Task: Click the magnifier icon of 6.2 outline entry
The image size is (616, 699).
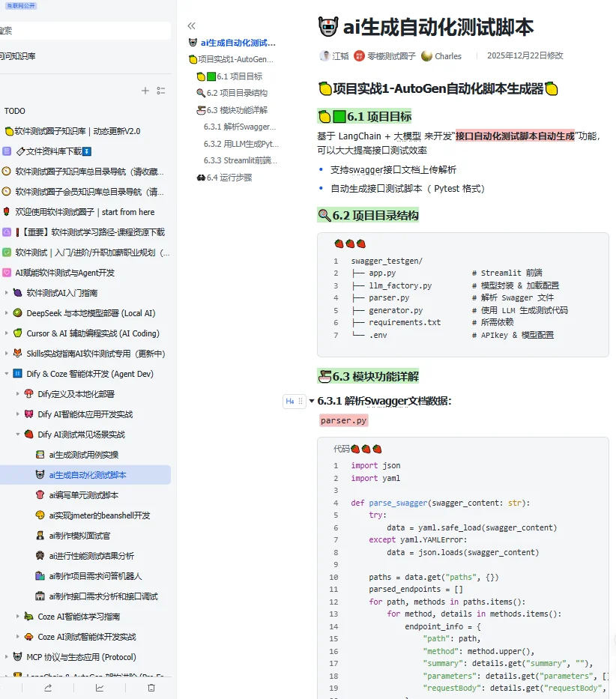Action: click(201, 93)
